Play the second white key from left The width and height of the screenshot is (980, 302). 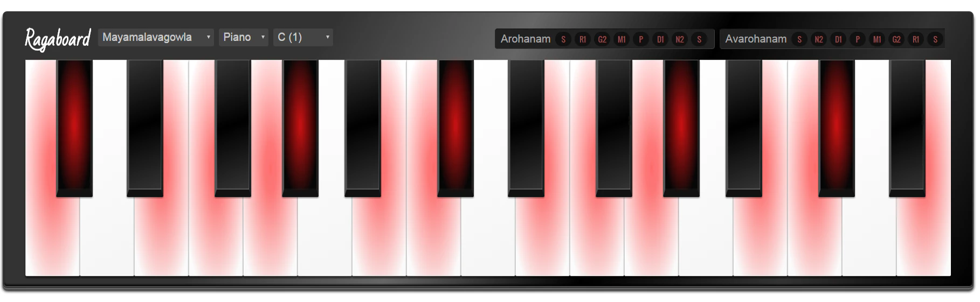pos(107,237)
